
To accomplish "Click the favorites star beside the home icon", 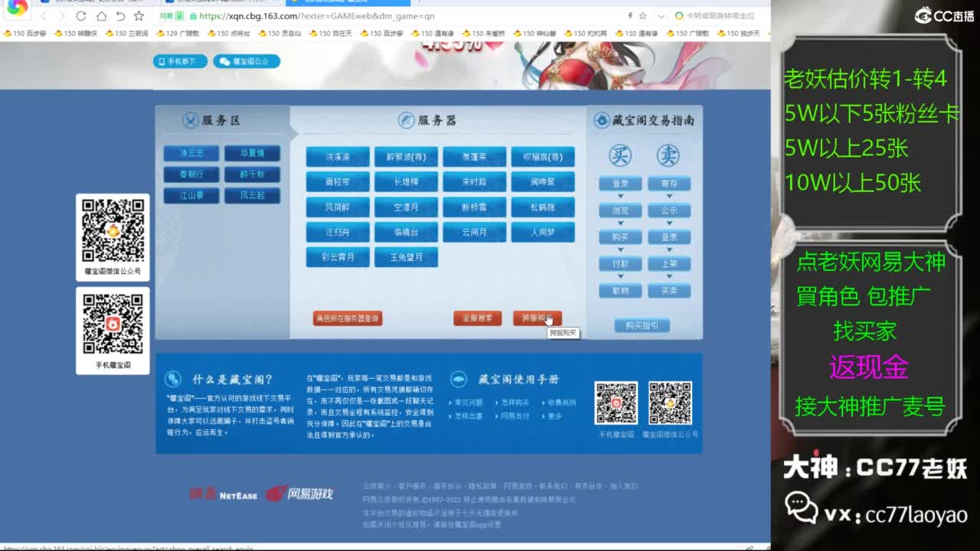I will pyautogui.click(x=139, y=16).
